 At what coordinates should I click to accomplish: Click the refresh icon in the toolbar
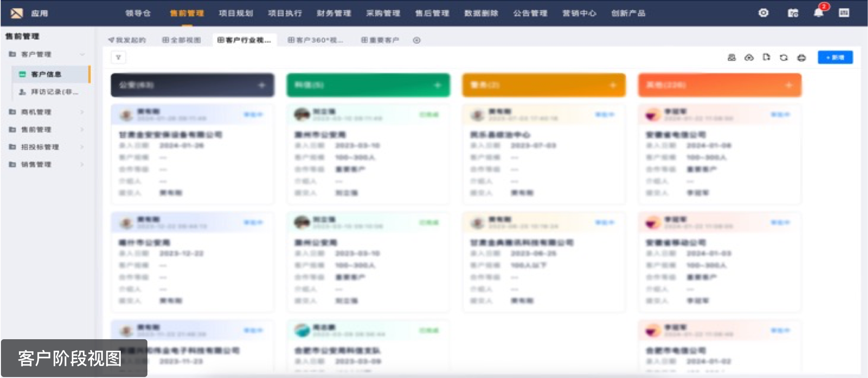(x=784, y=58)
